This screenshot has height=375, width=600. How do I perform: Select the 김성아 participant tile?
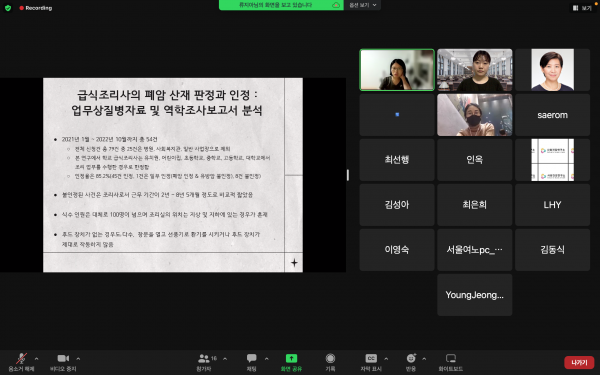(x=397, y=205)
